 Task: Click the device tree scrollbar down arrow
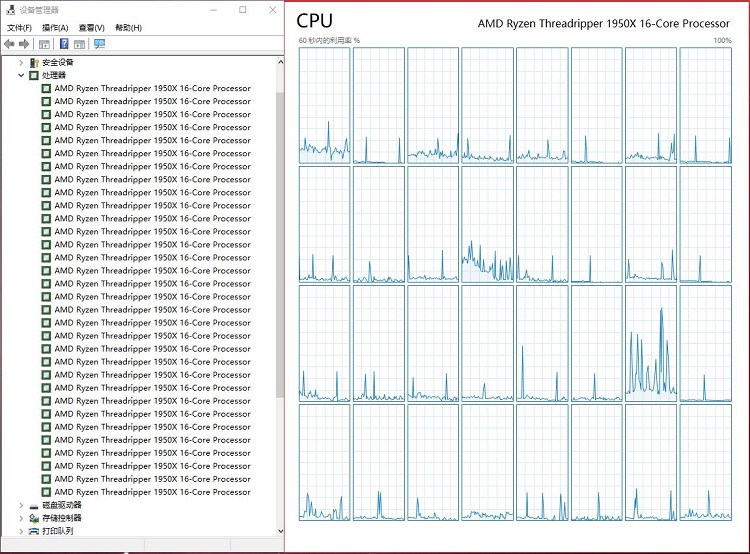coord(280,531)
